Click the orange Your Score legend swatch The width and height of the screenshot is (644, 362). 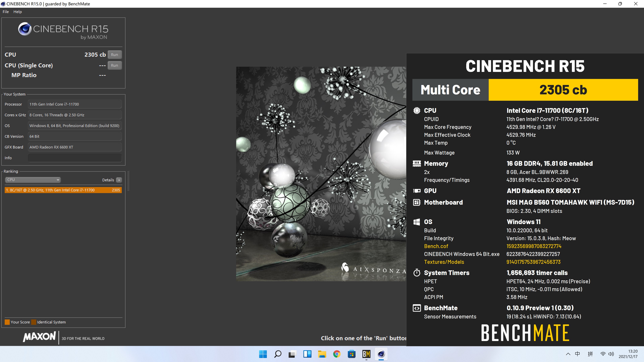coord(7,322)
